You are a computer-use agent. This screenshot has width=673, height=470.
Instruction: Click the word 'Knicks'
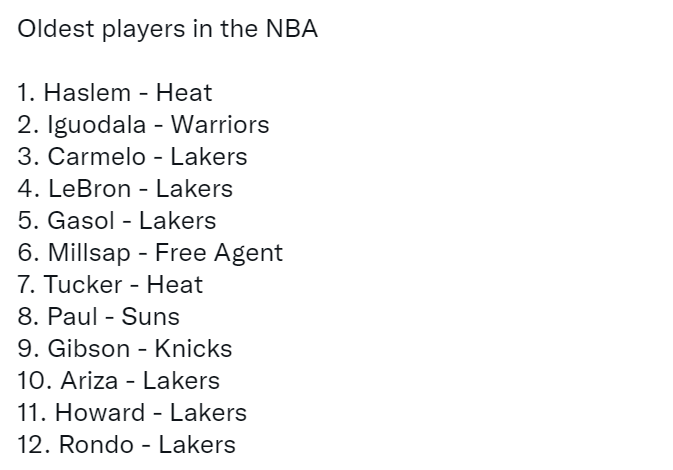193,349
